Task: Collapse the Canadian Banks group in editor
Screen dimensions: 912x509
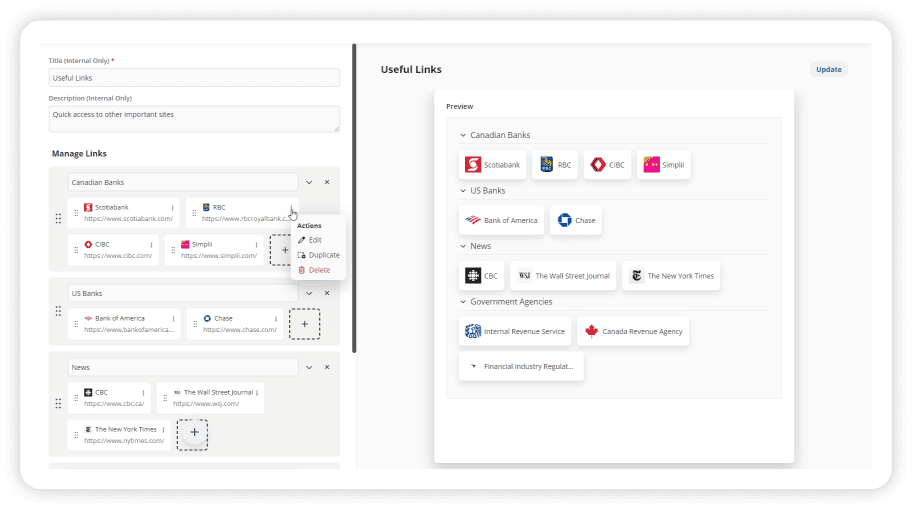Action: 309,182
